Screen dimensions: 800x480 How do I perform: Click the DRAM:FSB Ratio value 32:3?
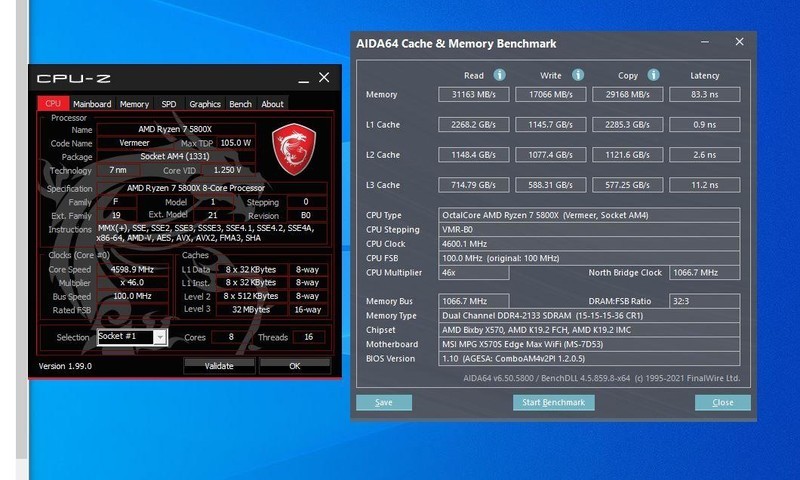click(705, 301)
